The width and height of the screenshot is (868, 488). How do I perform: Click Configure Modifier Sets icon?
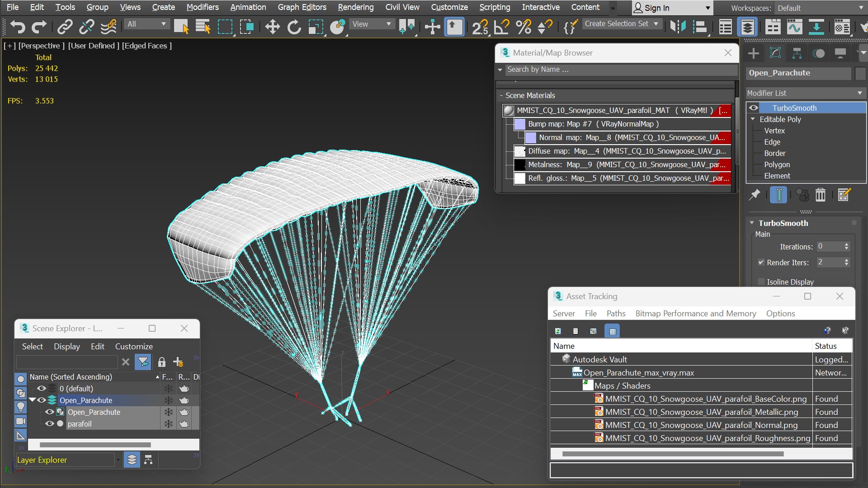[844, 195]
